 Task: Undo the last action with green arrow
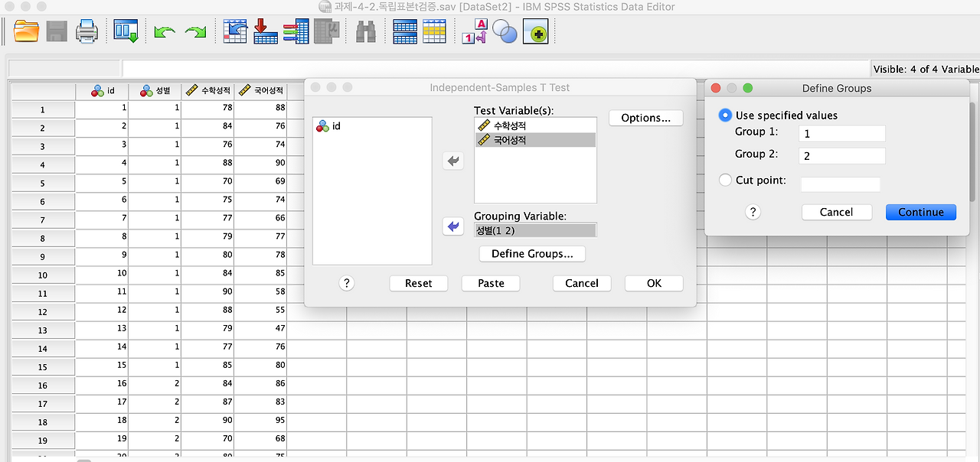pyautogui.click(x=165, y=32)
